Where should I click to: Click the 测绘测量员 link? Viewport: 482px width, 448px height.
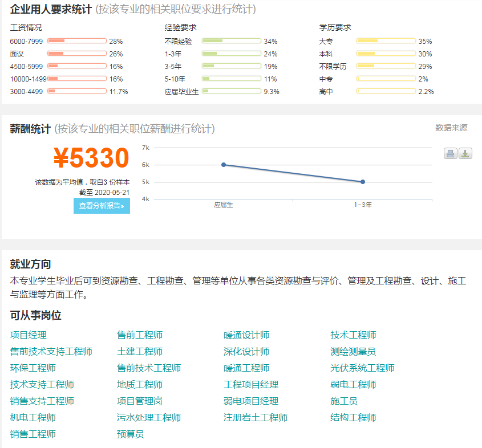tap(353, 352)
